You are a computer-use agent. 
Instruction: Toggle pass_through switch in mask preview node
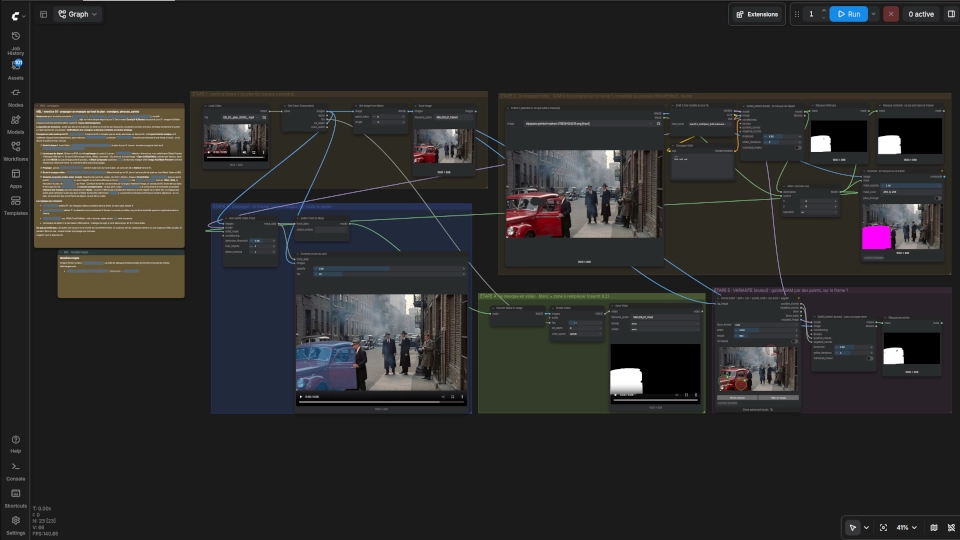click(938, 198)
